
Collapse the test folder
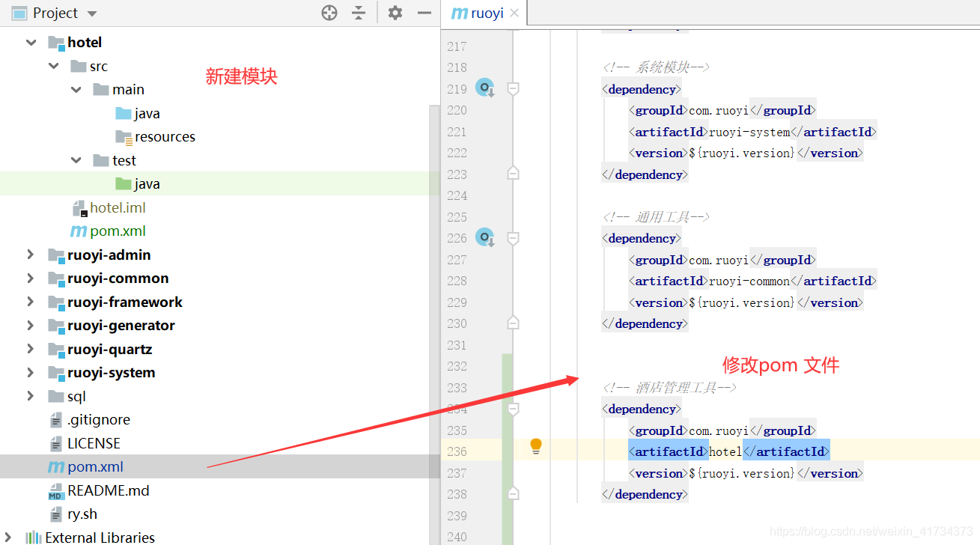click(x=76, y=160)
